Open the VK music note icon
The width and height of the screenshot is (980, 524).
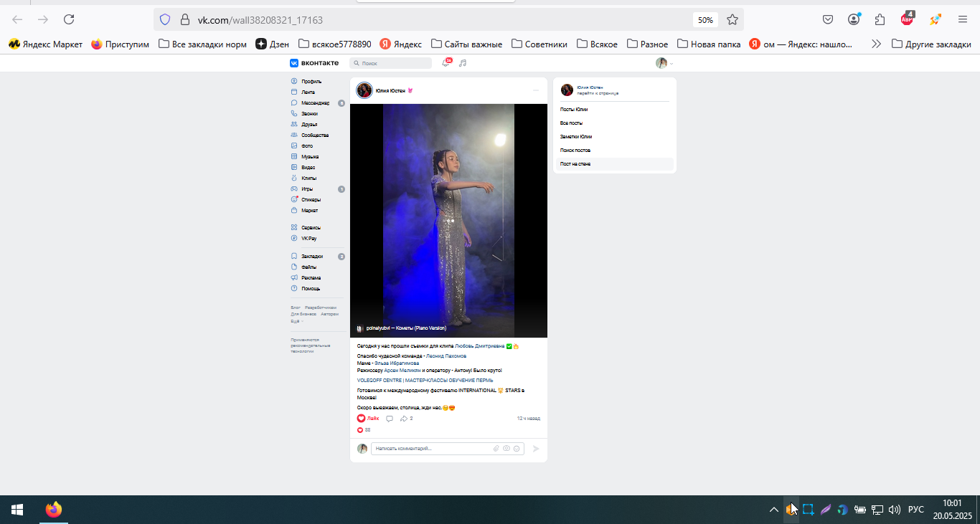coord(463,63)
